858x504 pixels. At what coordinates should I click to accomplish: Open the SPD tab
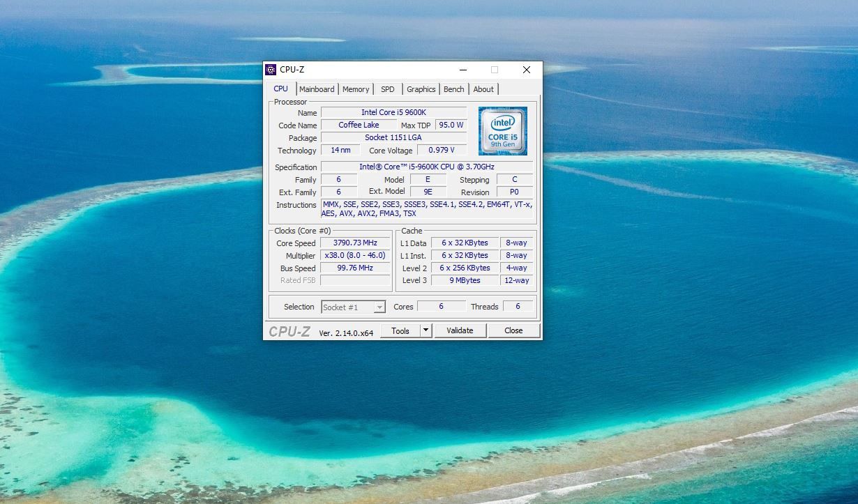click(x=387, y=89)
